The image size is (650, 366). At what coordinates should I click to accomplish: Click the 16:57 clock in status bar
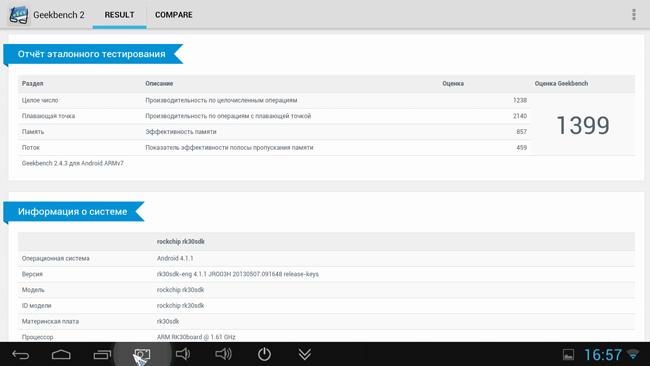point(603,355)
